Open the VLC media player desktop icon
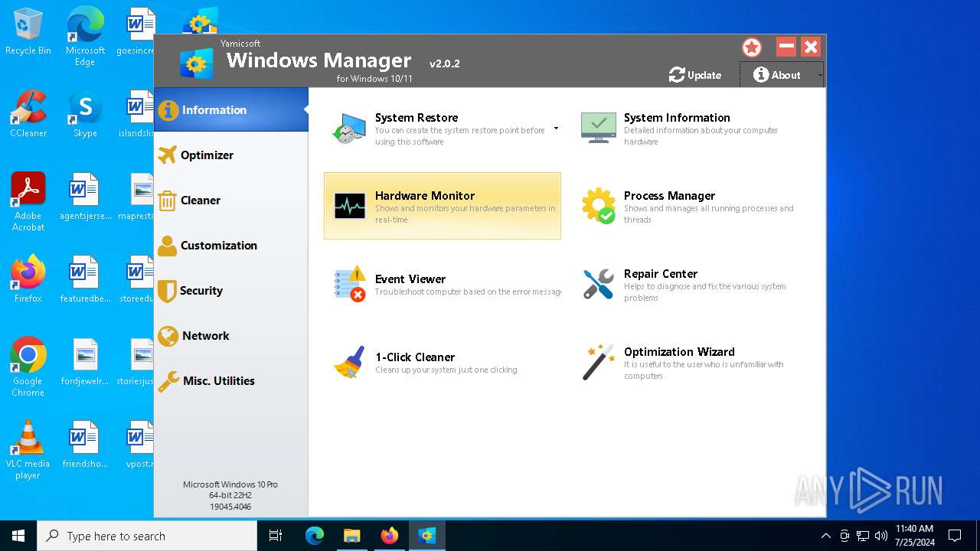The height and width of the screenshot is (551, 980). (28, 450)
